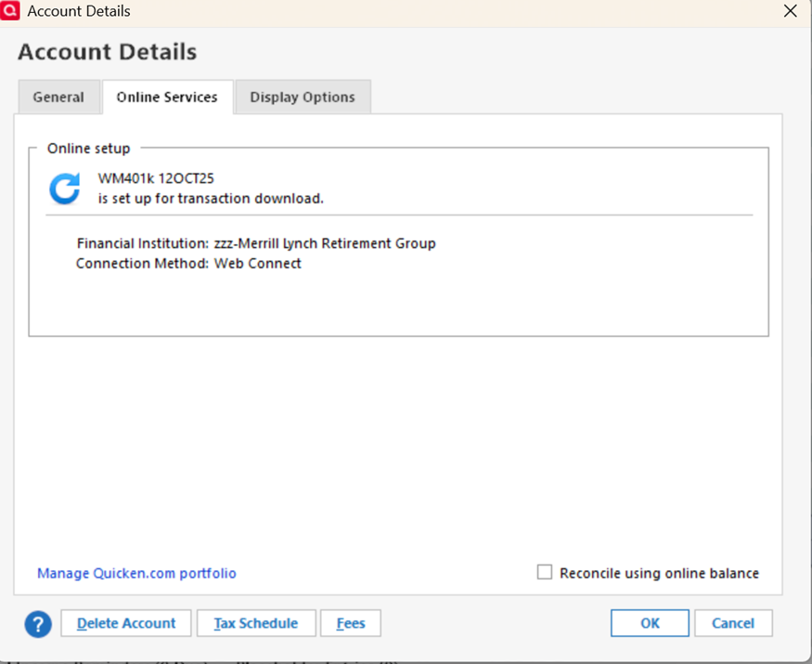Click text 'is set up for transaction download.'
This screenshot has width=812, height=664.
(x=211, y=199)
